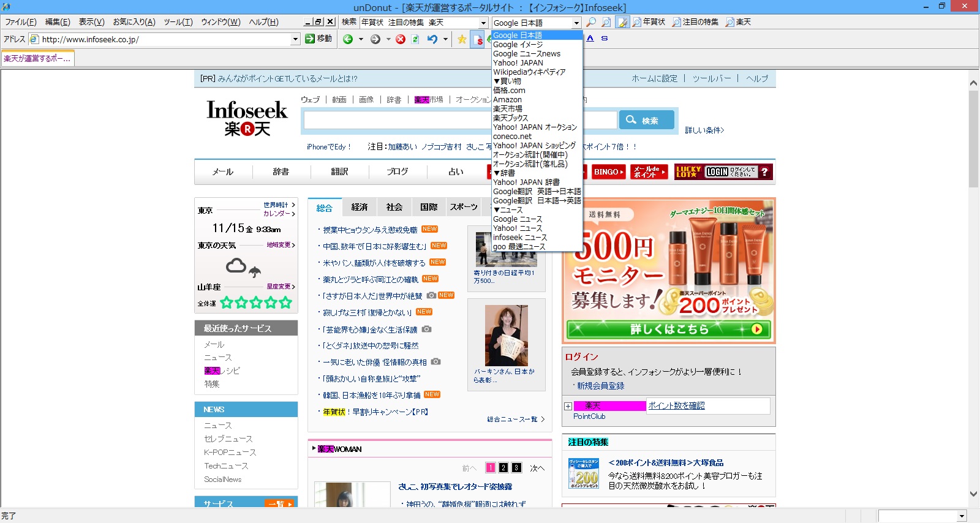The image size is (980, 523).
Task: Go to 楽天WOMAN page 3
Action: click(x=516, y=468)
